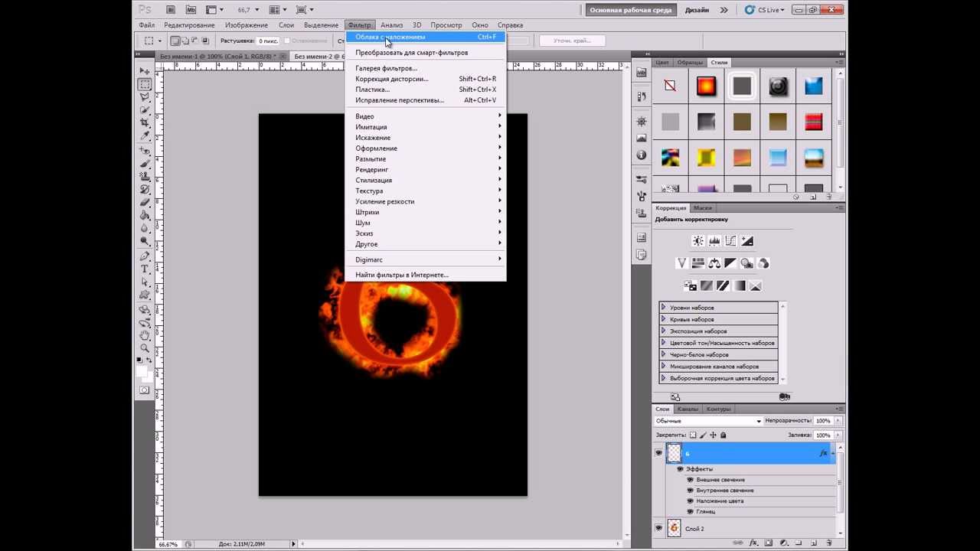The height and width of the screenshot is (551, 980).
Task: Open the Изображение menu
Action: pos(247,25)
